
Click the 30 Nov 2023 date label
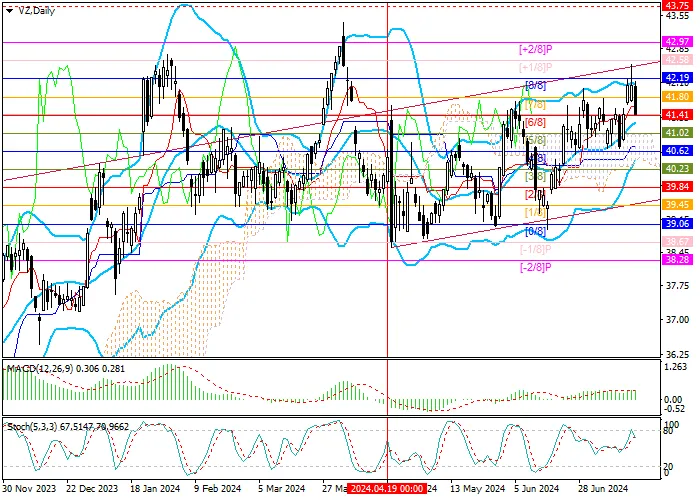click(29, 488)
